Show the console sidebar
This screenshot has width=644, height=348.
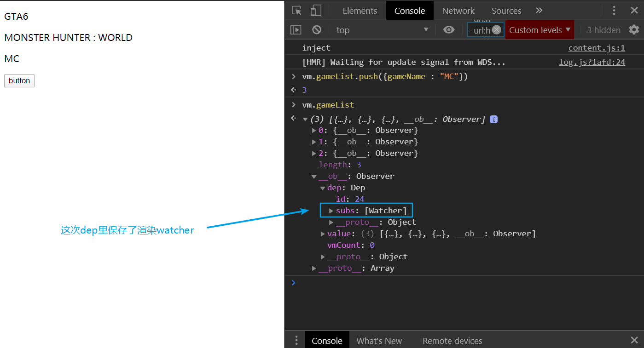296,30
